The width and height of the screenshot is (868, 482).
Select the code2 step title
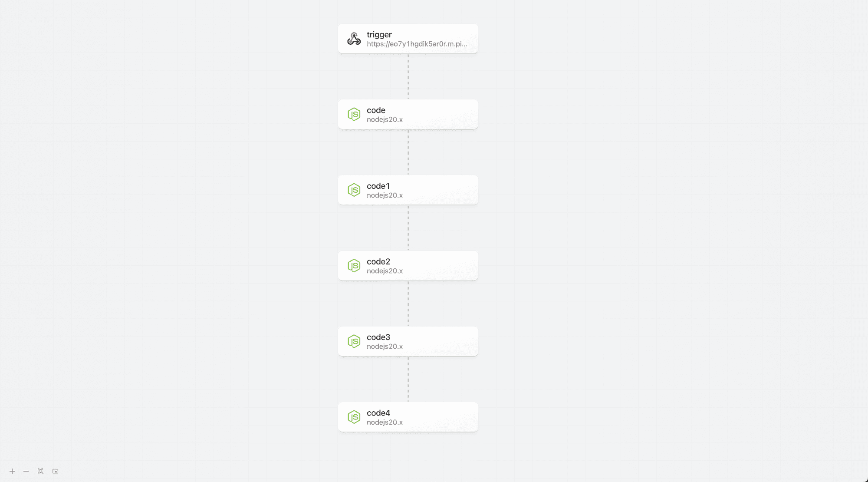378,261
